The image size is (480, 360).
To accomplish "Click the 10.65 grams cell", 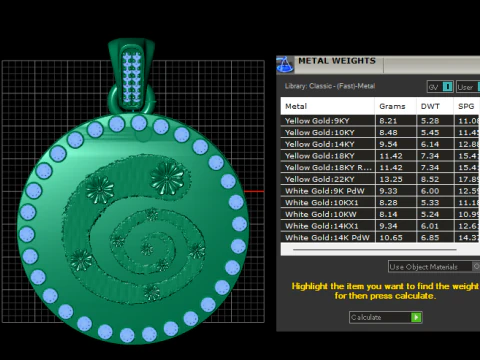I will point(396,237).
